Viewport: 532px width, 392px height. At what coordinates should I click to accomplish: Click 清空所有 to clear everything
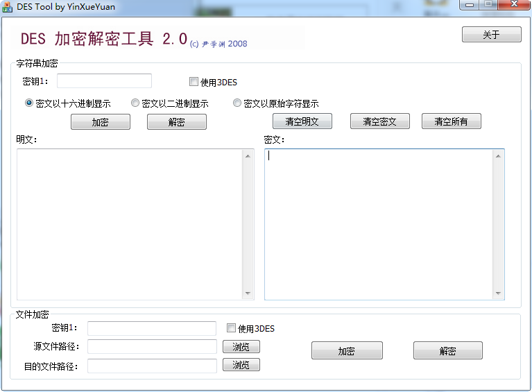[x=452, y=121]
